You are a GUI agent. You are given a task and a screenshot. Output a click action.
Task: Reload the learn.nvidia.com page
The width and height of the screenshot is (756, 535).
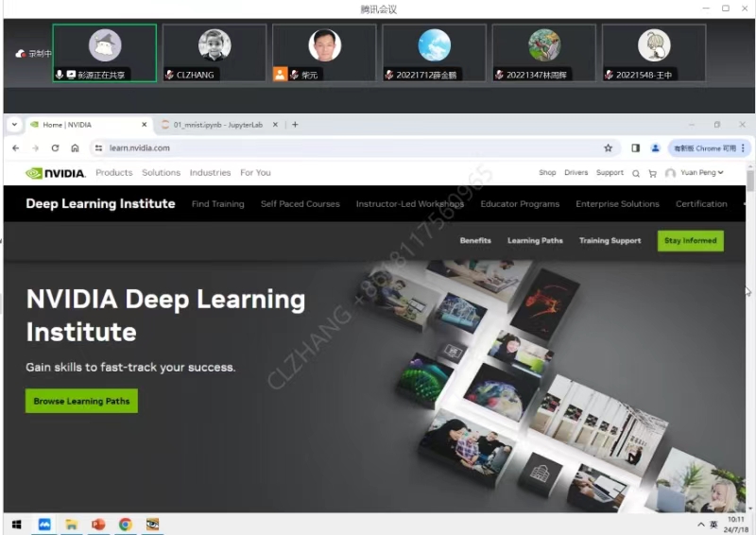click(55, 148)
